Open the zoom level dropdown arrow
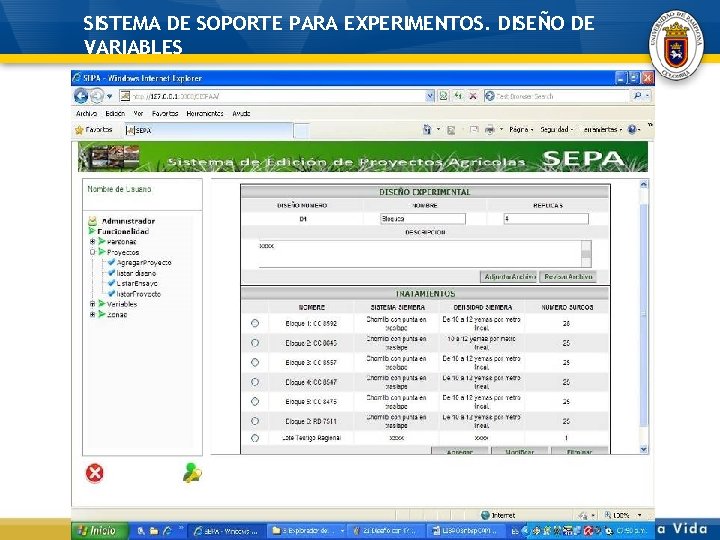The image size is (720, 540). point(640,515)
